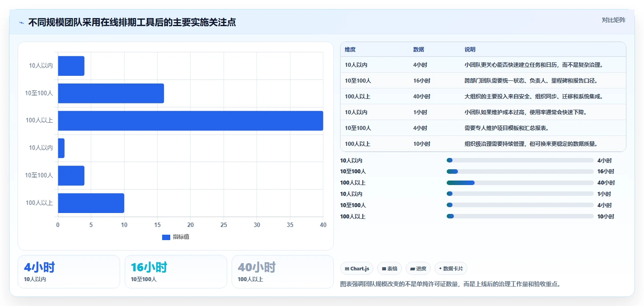The image size is (644, 306).
Task: Select the 数据卡片 chip
Action: click(x=451, y=269)
